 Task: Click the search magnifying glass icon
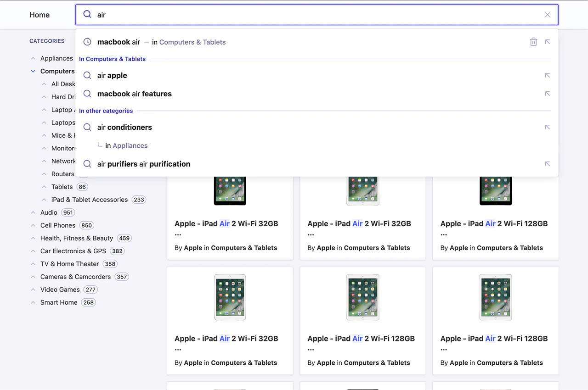(87, 14)
